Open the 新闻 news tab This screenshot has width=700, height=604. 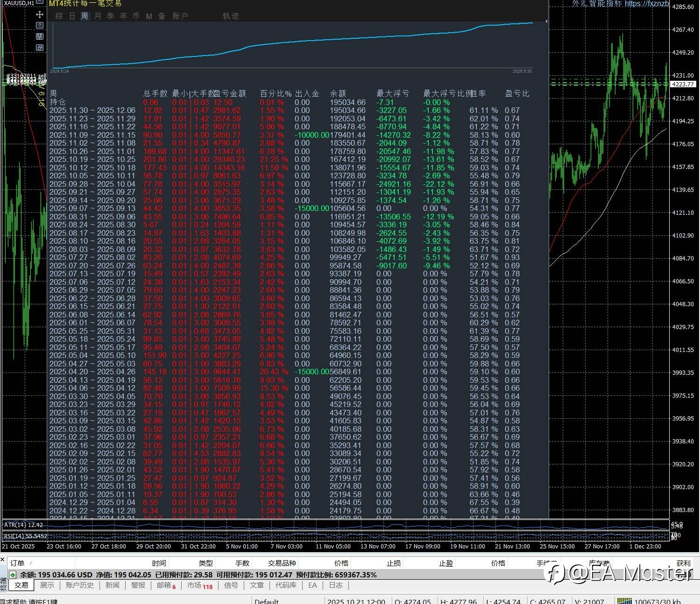pos(112,585)
